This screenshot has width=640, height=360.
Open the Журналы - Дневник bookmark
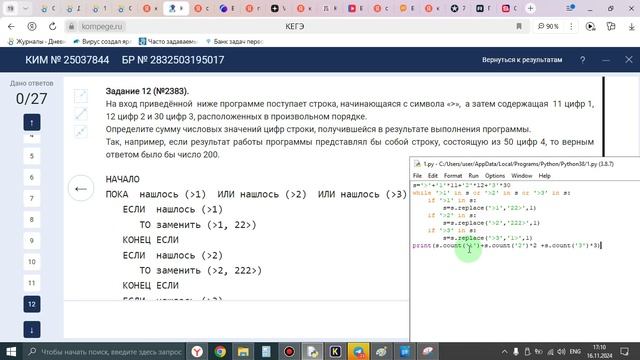[37, 42]
